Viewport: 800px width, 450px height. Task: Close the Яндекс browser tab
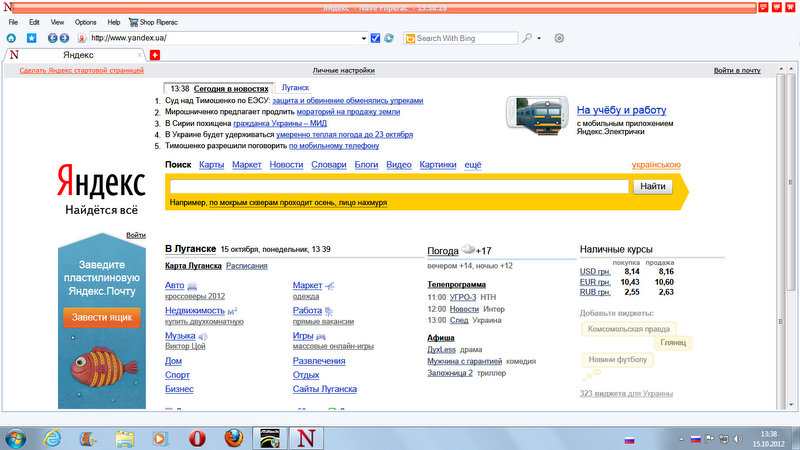tap(140, 55)
